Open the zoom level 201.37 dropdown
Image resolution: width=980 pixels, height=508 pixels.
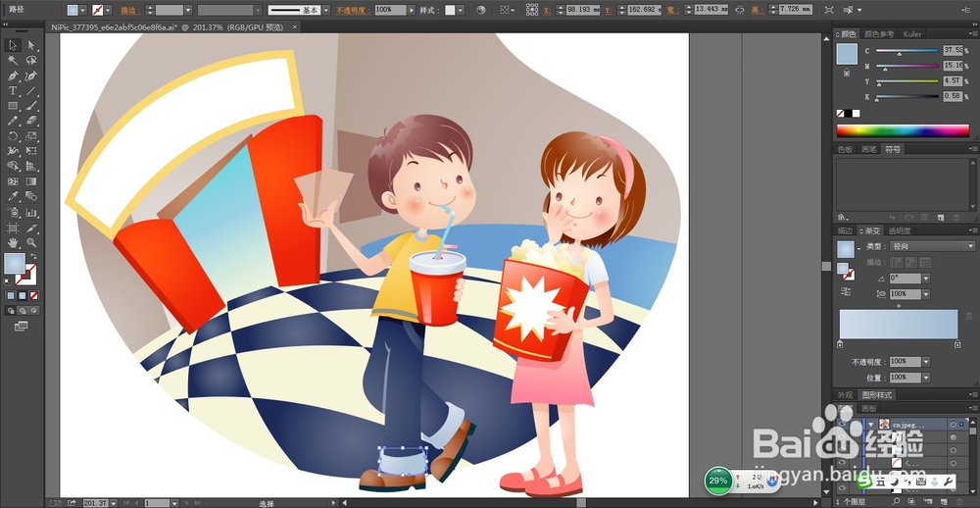pyautogui.click(x=115, y=503)
